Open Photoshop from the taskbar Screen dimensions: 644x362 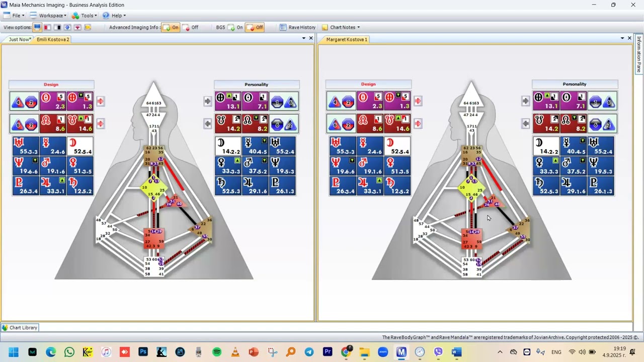pos(143,352)
